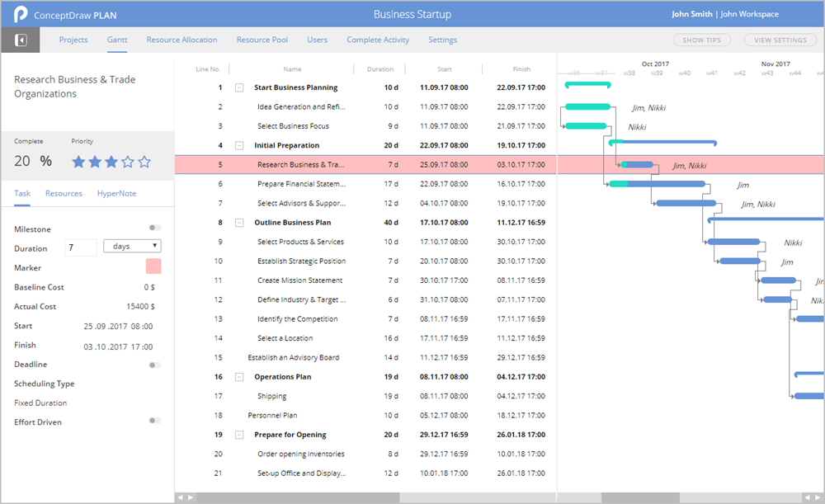Enable the Deadline toggle
825x504 pixels.
point(154,365)
